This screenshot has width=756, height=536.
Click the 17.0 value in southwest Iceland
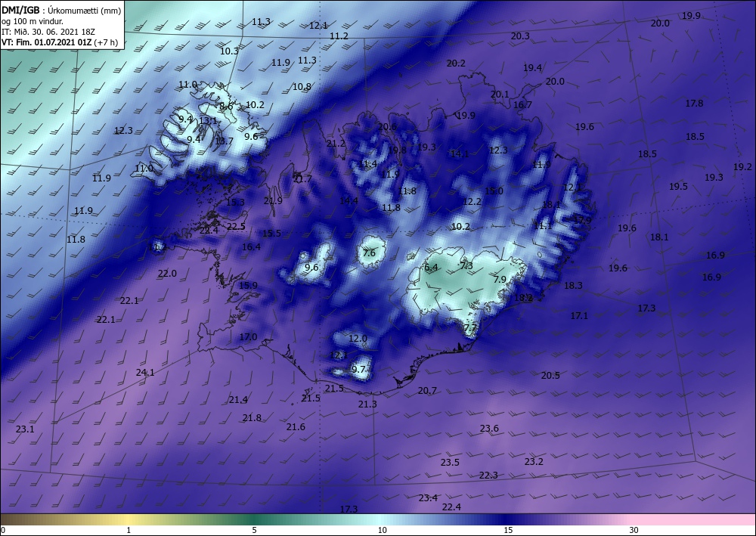point(248,337)
